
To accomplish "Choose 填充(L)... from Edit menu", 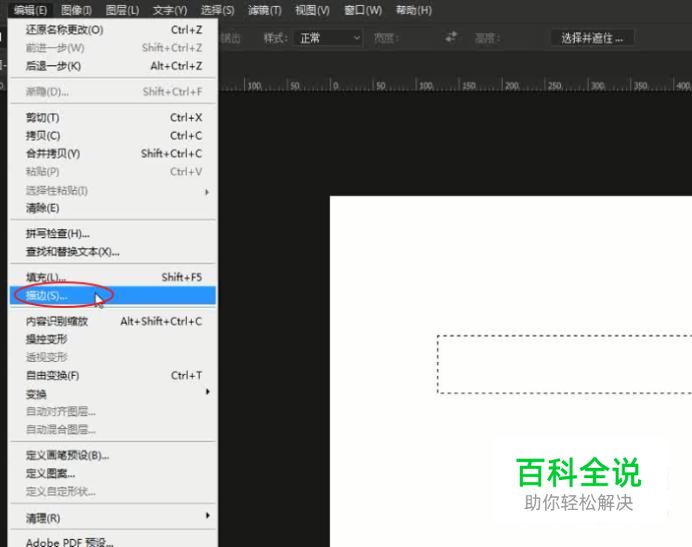I will coord(113,277).
